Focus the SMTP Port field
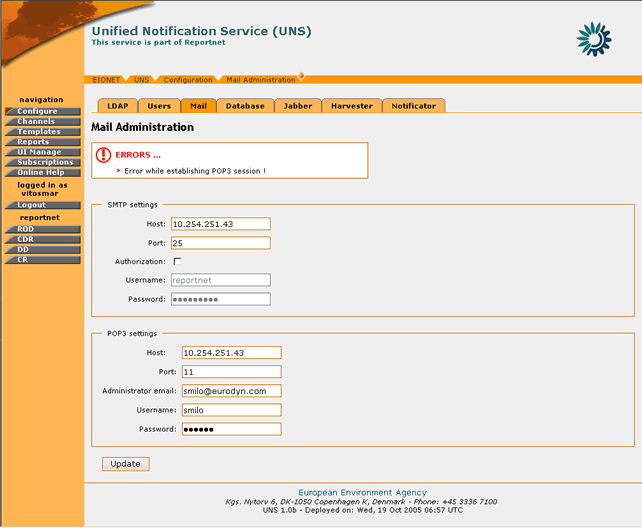This screenshot has width=642, height=528. pyautogui.click(x=221, y=243)
